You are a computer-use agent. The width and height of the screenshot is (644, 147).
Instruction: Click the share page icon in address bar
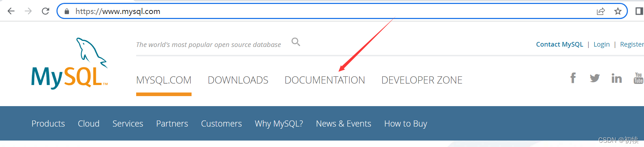[601, 11]
